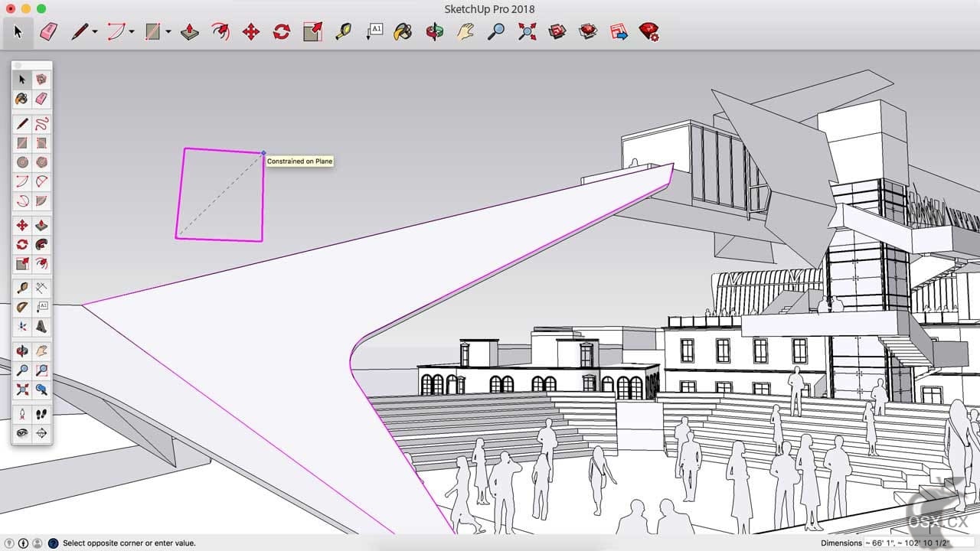Choose the Zoom magnifier in the top toolbar
Image resolution: width=980 pixels, height=551 pixels.
point(496,31)
